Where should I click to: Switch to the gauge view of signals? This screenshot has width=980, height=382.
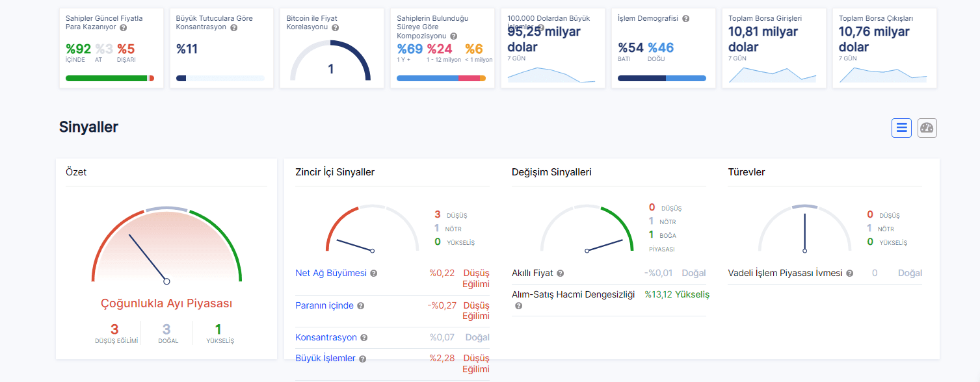tap(927, 128)
